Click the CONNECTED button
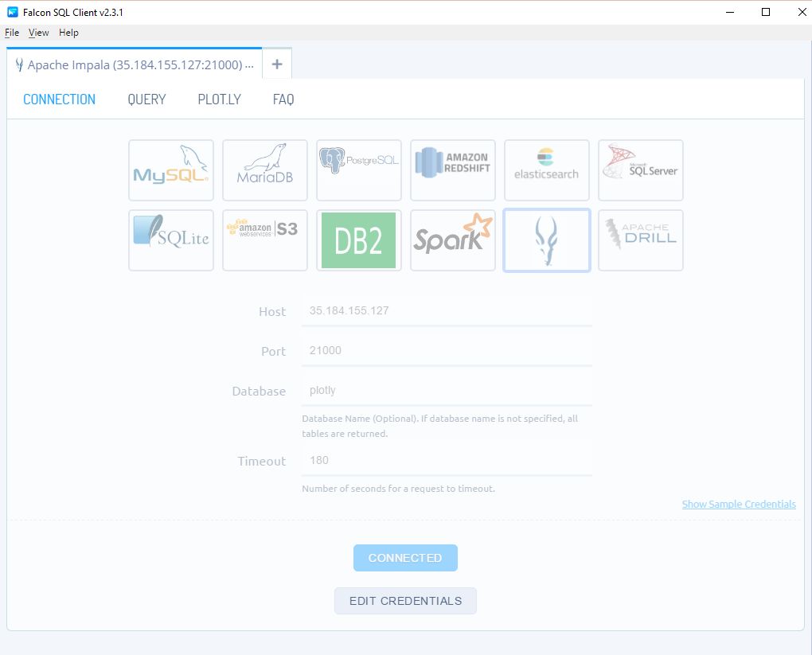This screenshot has height=655, width=812. click(x=405, y=558)
